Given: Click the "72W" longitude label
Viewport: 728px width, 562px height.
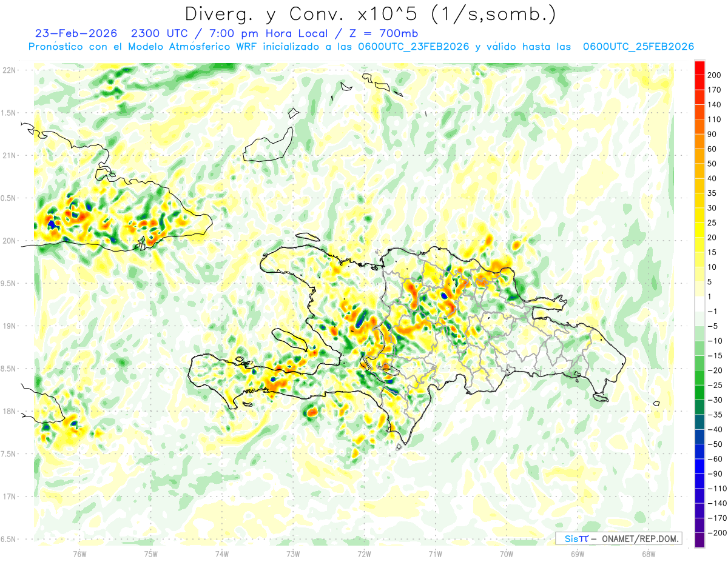Looking at the screenshot, I should point(364,554).
